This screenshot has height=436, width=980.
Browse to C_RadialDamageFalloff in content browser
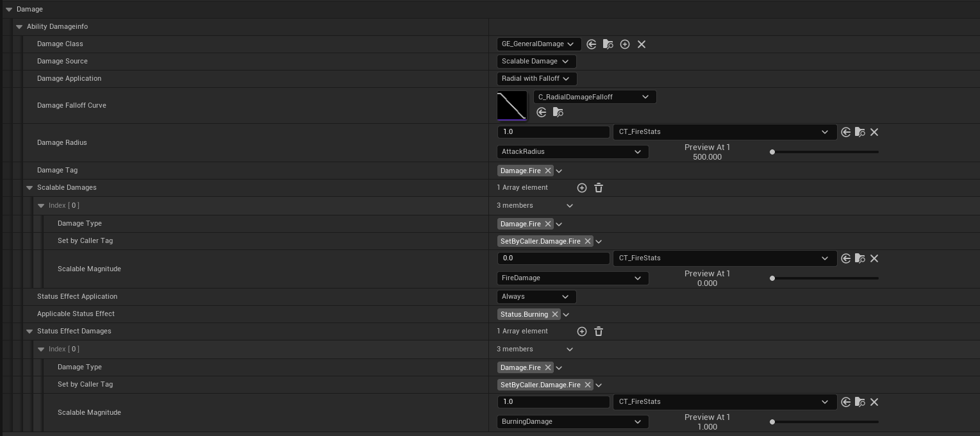tap(558, 112)
